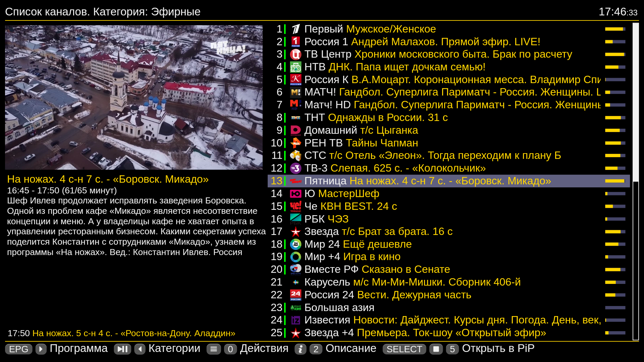The height and width of the screenshot is (362, 644).
Task: Click the Карусель channel logo
Action: click(296, 282)
